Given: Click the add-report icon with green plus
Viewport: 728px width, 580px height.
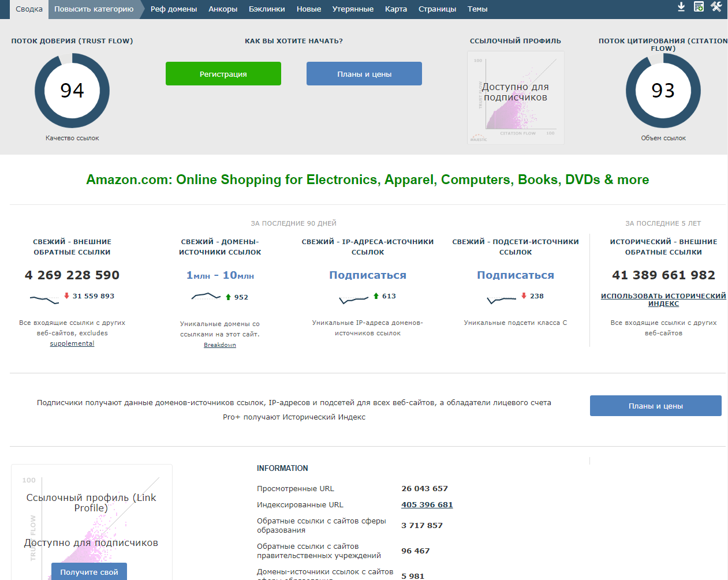Looking at the screenshot, I should pyautogui.click(x=699, y=6).
